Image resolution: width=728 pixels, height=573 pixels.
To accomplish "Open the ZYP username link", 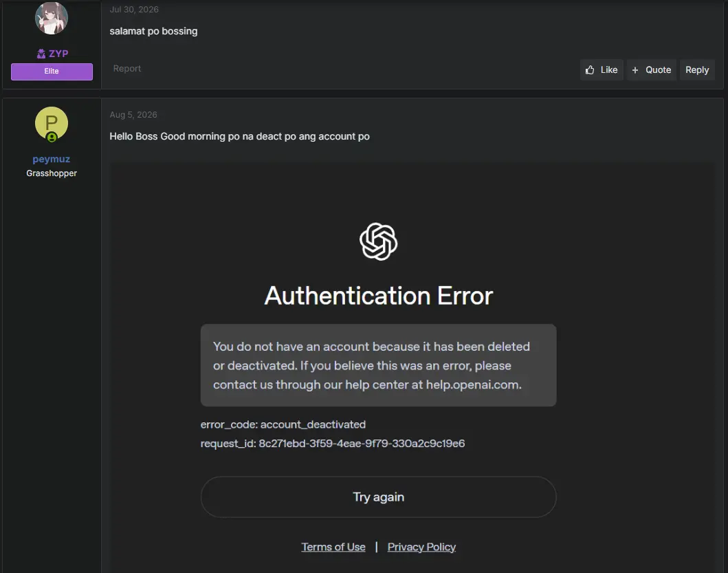I will point(58,54).
